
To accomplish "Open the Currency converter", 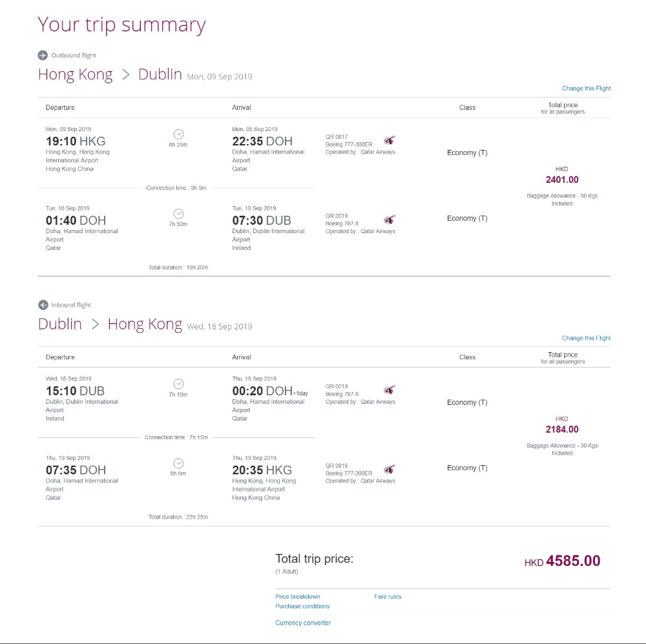I will click(303, 623).
